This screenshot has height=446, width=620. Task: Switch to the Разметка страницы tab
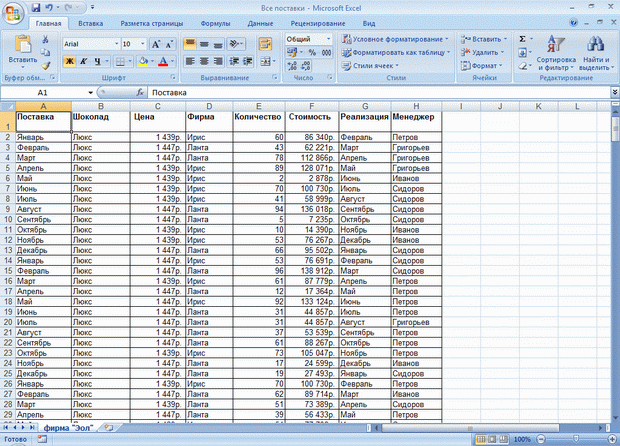pos(152,23)
